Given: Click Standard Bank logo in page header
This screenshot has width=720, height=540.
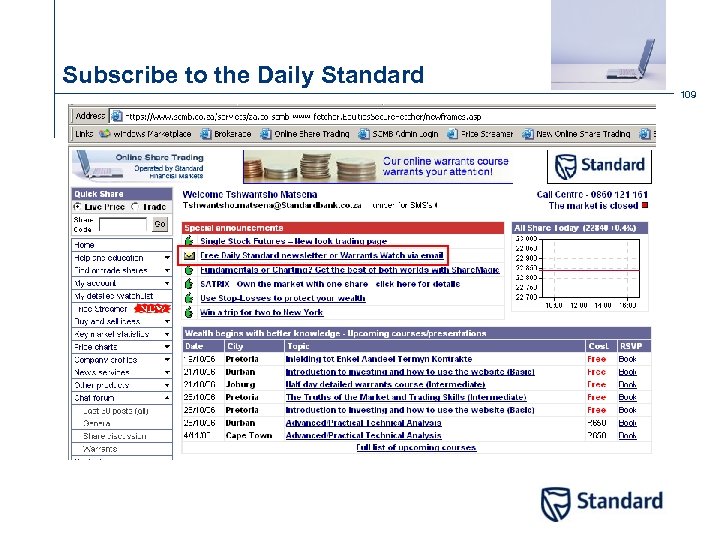Looking at the screenshot, I should (599, 166).
